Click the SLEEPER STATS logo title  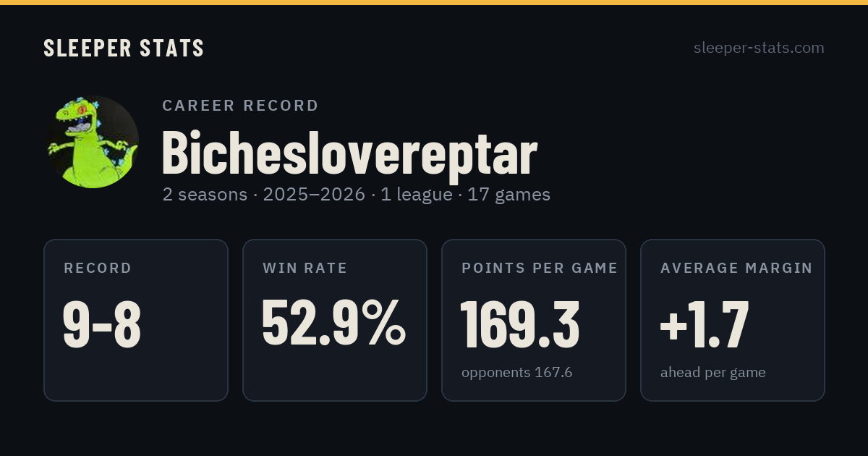(124, 48)
